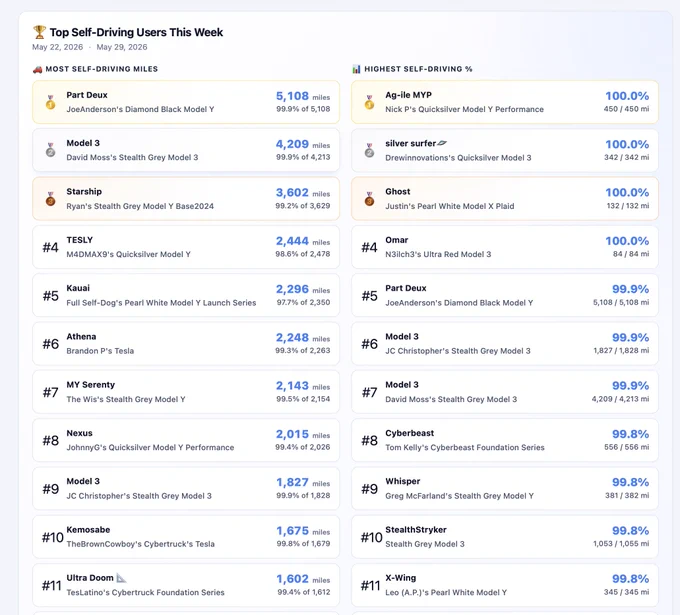Screen dimensions: 680x615
Task: Select the Cyberbeast Foundation Series entry
Action: (x=505, y=440)
